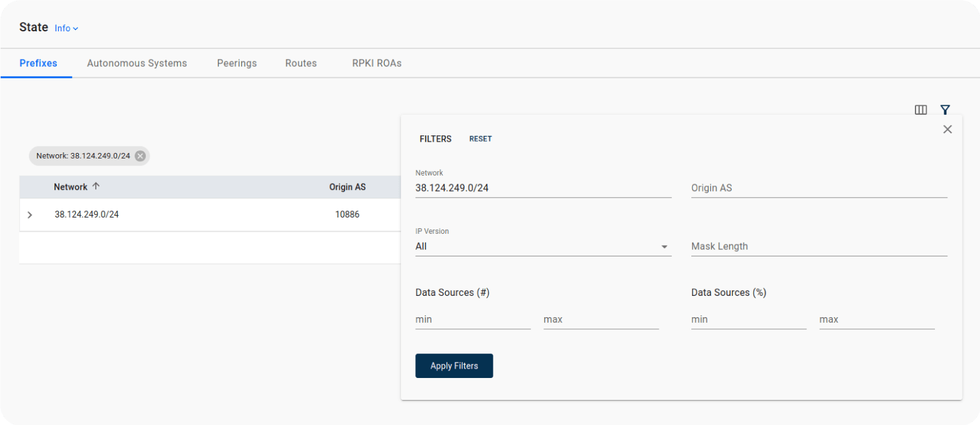Switch to the Autonomous Systems tab

pos(137,63)
